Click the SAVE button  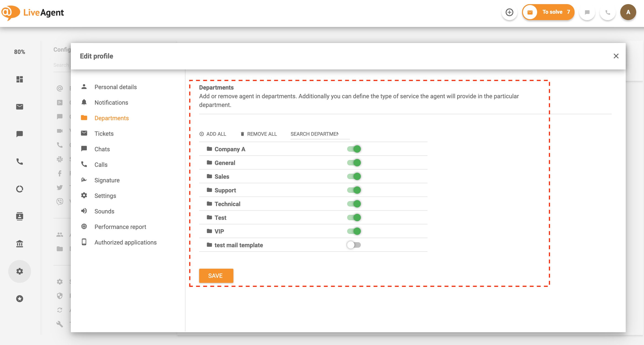[216, 276]
